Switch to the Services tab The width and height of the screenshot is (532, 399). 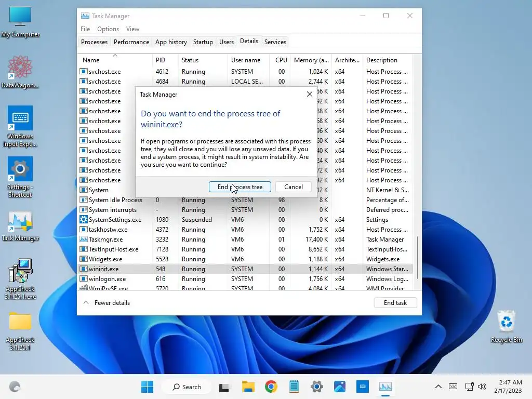point(275,42)
